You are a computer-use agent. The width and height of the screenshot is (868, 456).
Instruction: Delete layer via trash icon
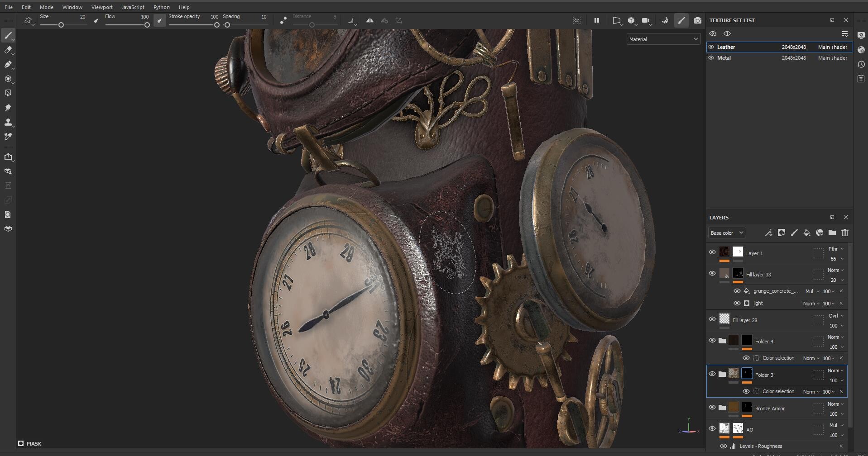point(845,233)
